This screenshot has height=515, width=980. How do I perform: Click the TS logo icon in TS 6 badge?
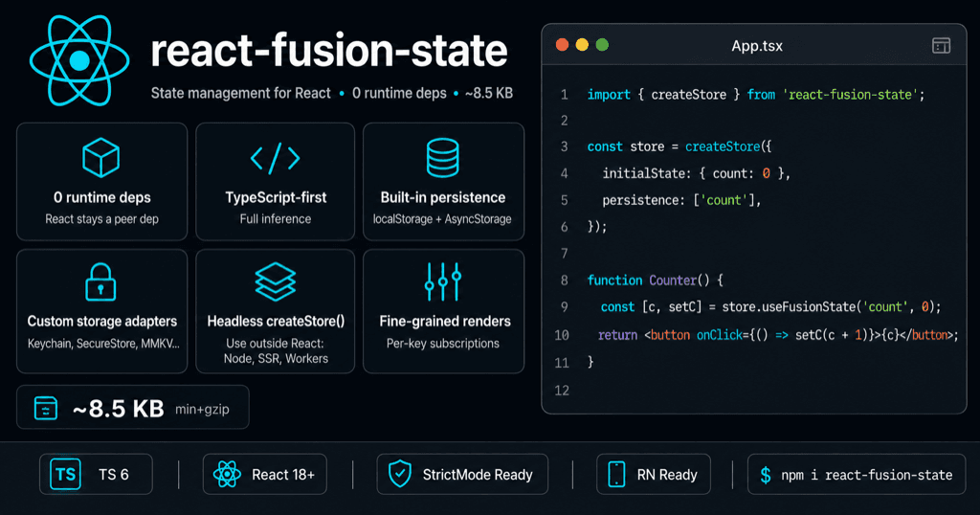click(x=65, y=475)
